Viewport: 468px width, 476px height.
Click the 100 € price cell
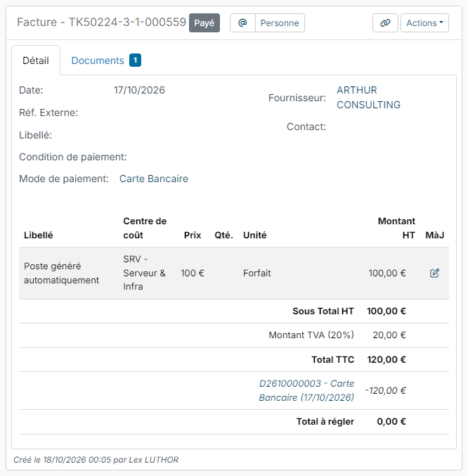[193, 273]
